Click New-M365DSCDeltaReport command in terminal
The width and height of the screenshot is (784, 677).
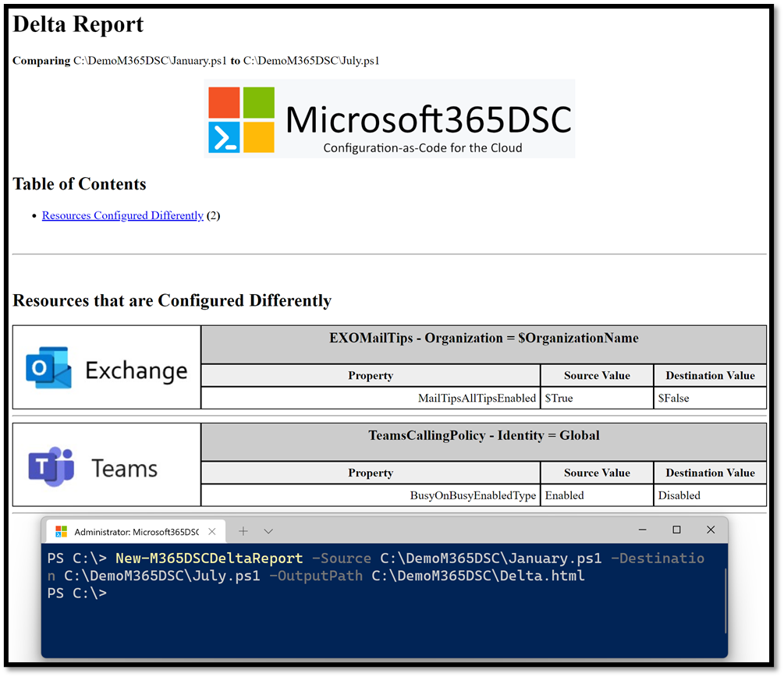[209, 558]
